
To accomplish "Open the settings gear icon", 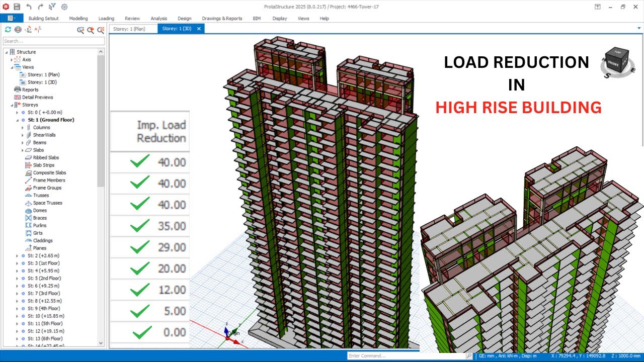I will 64,7.
